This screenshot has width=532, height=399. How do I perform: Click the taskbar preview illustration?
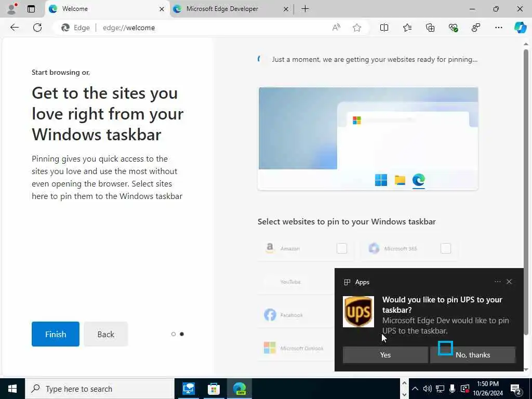point(368,139)
